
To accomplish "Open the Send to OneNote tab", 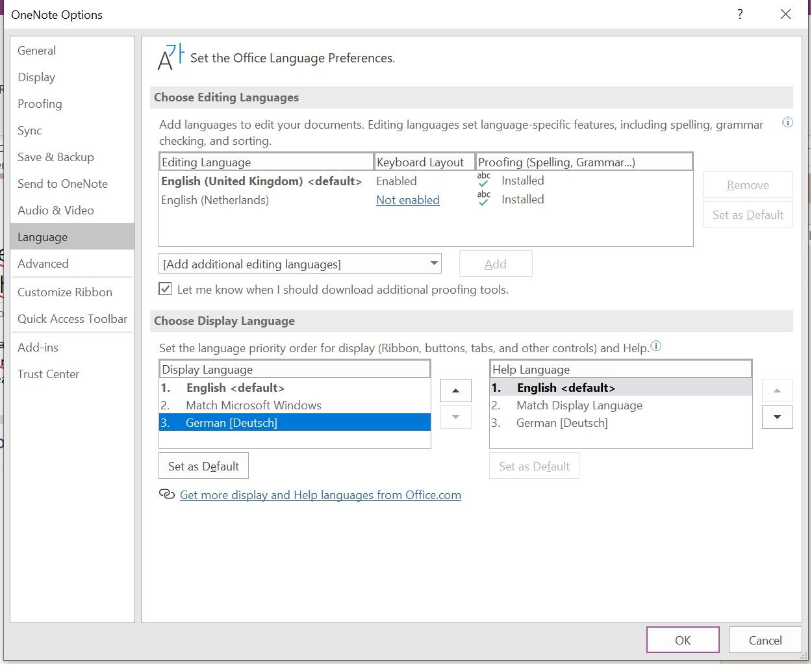I will (72, 183).
